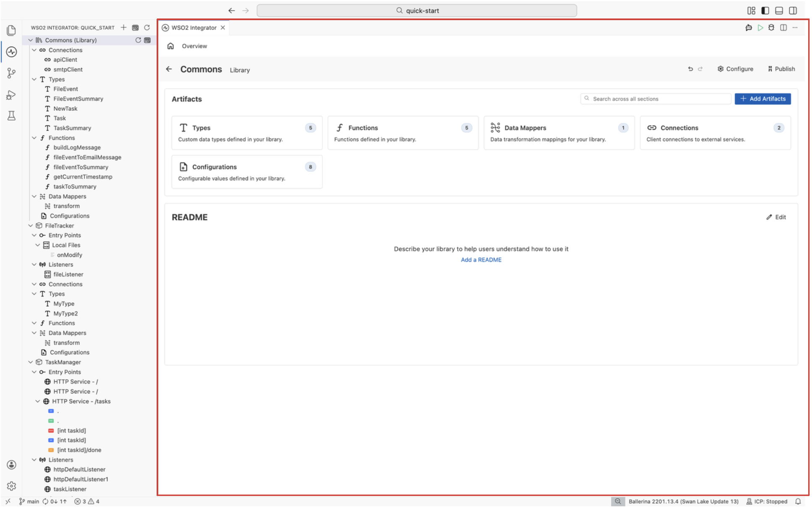The image size is (812, 508).
Task: Navigate forward with top bar right arrow
Action: [x=246, y=10]
